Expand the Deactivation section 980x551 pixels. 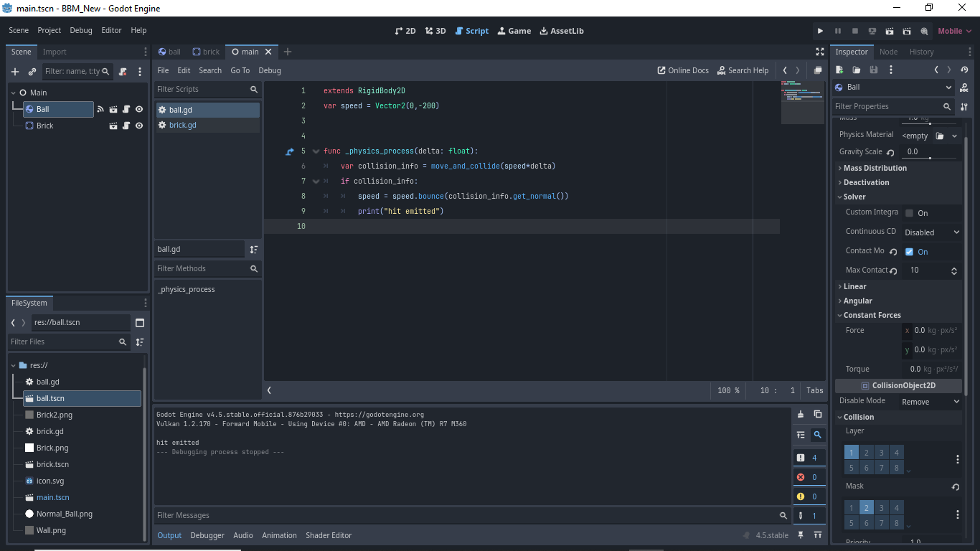coord(898,182)
